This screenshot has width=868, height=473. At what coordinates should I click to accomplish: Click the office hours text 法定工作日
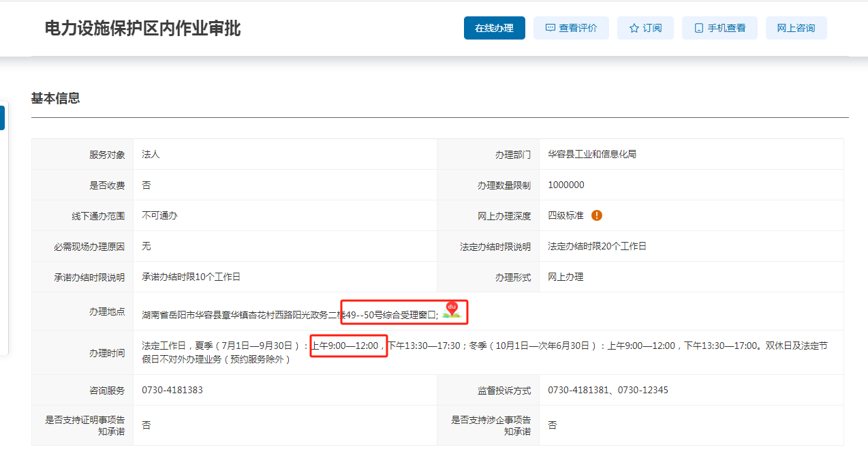pyautogui.click(x=484, y=352)
